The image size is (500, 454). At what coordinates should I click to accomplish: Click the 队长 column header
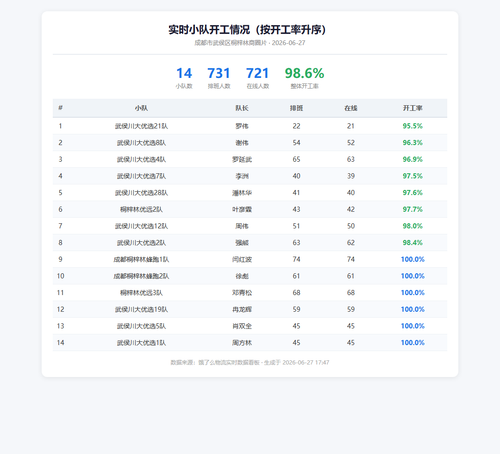(242, 108)
